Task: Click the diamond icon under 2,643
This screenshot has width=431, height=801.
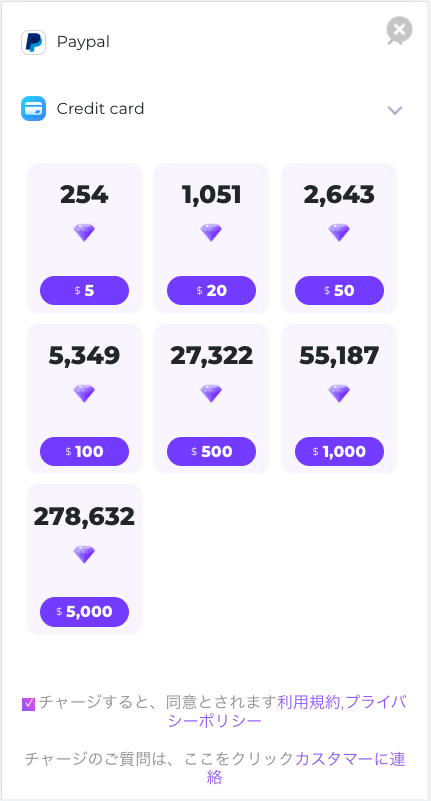Action: point(339,232)
